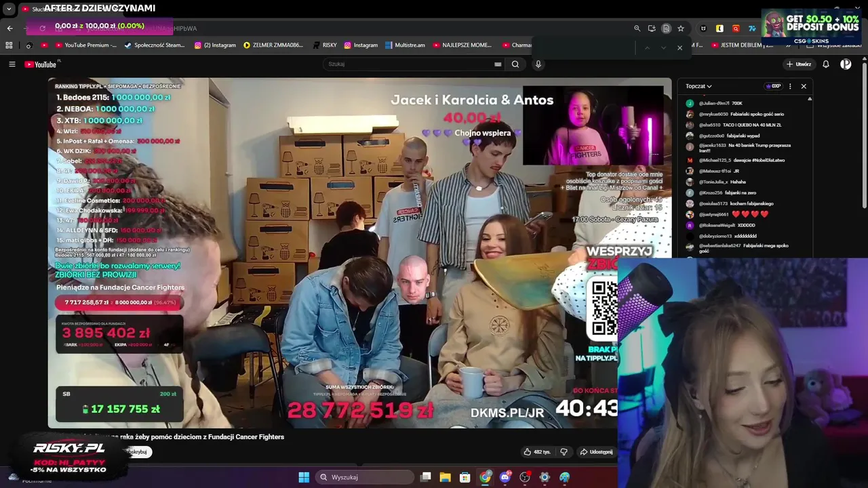The height and width of the screenshot is (488, 868).
Task: Open Microsoft Store from the taskbar
Action: click(x=465, y=477)
